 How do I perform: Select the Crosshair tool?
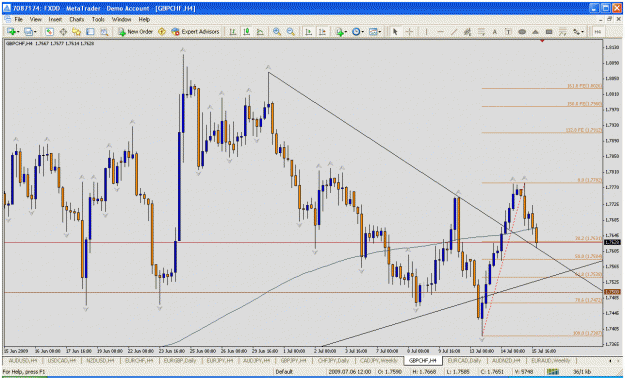click(409, 32)
